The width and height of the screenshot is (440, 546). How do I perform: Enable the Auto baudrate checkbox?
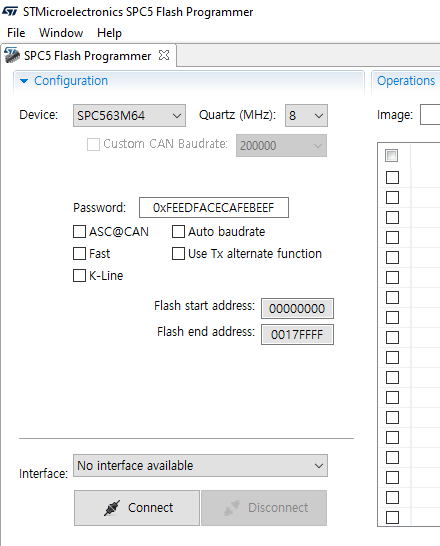pyautogui.click(x=178, y=232)
